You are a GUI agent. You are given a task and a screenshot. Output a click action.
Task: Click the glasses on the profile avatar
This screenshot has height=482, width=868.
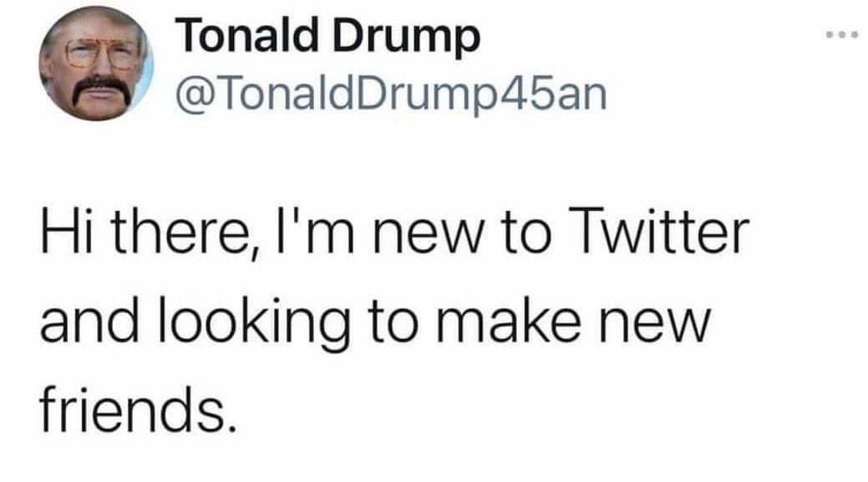tap(101, 54)
